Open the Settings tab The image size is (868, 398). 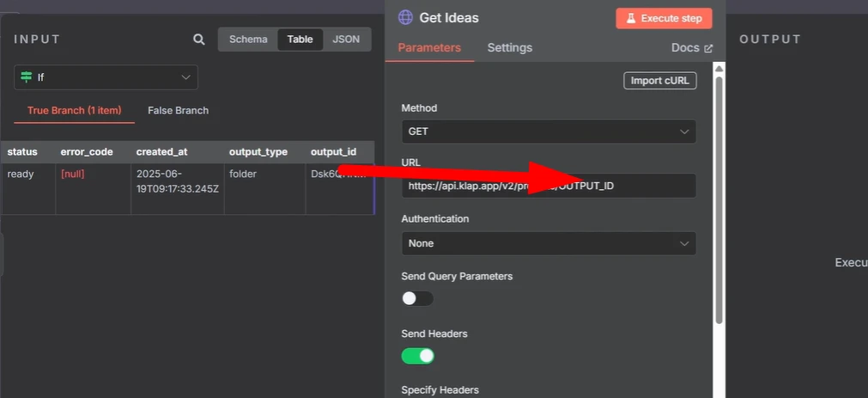tap(510, 47)
